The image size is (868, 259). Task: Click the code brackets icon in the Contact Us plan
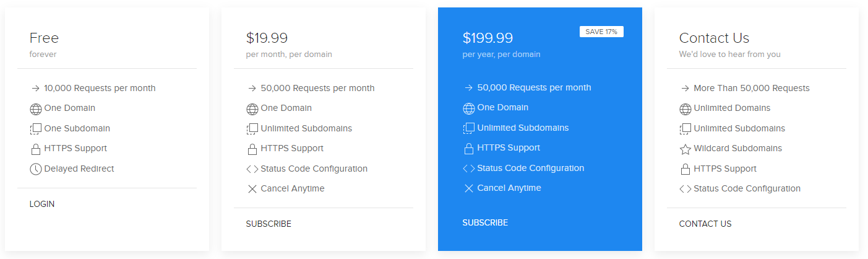685,189
